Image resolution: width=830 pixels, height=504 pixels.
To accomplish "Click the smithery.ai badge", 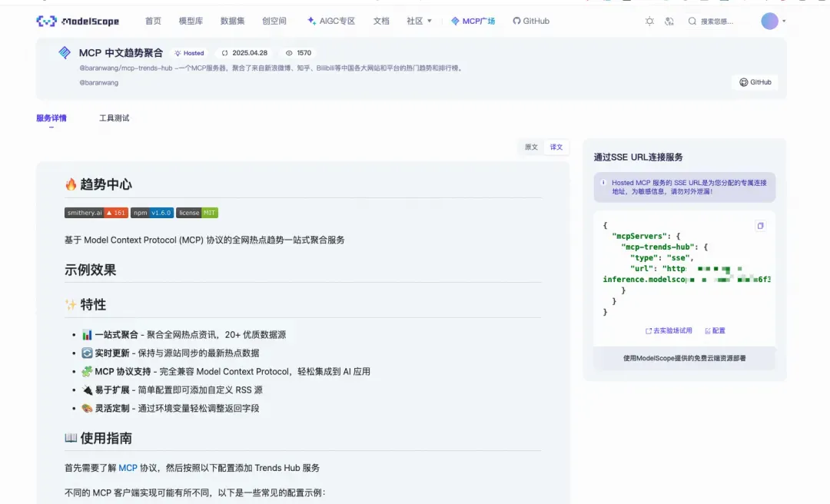I will tap(96, 213).
